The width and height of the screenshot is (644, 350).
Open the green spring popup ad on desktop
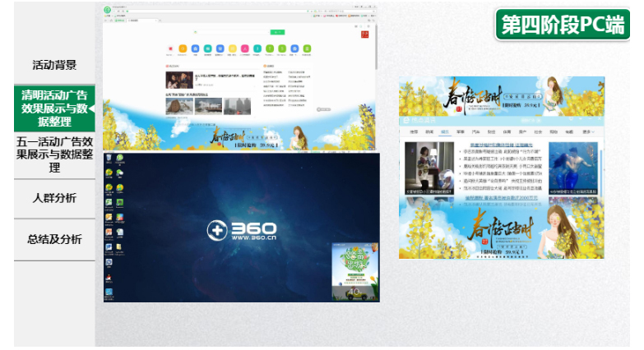pyautogui.click(x=354, y=271)
